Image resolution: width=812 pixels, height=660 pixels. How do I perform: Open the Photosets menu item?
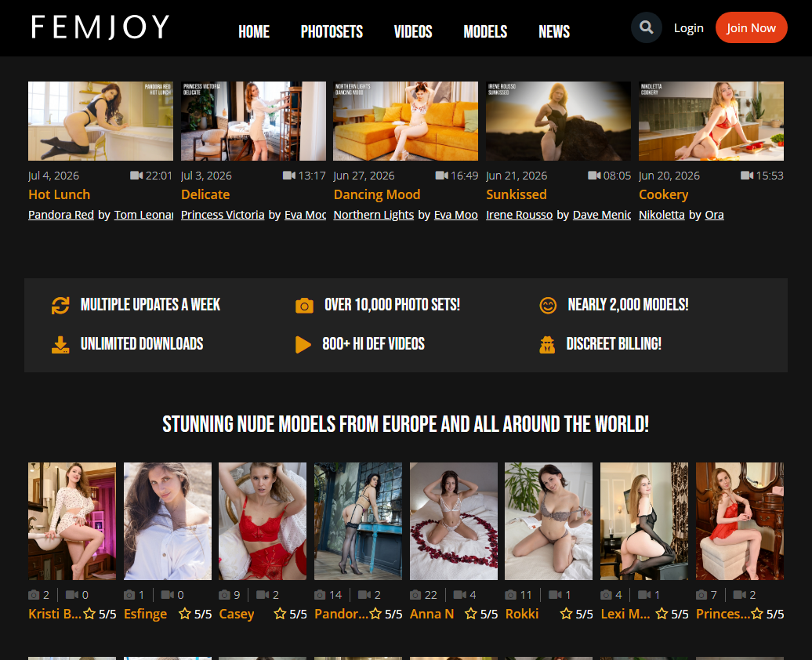point(332,31)
